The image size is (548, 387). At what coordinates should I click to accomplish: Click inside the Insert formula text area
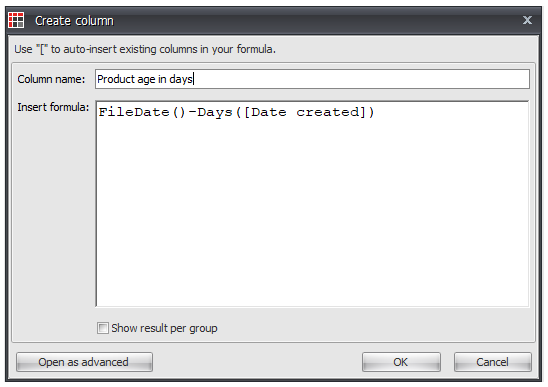[x=312, y=204]
